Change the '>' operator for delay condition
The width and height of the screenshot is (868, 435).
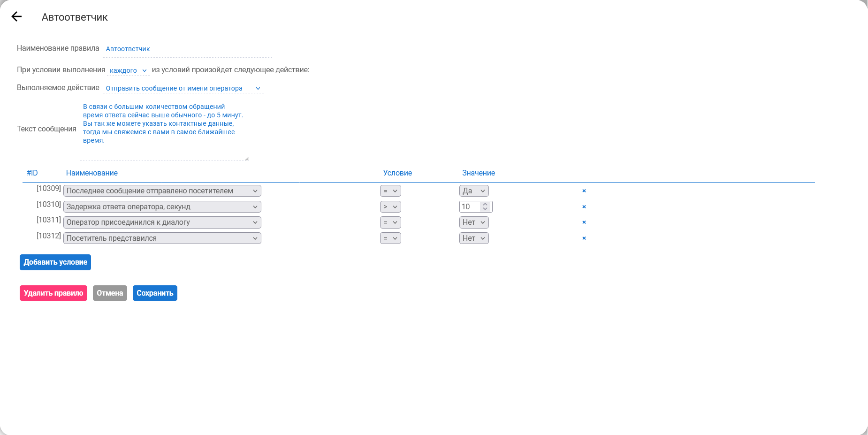coord(390,207)
